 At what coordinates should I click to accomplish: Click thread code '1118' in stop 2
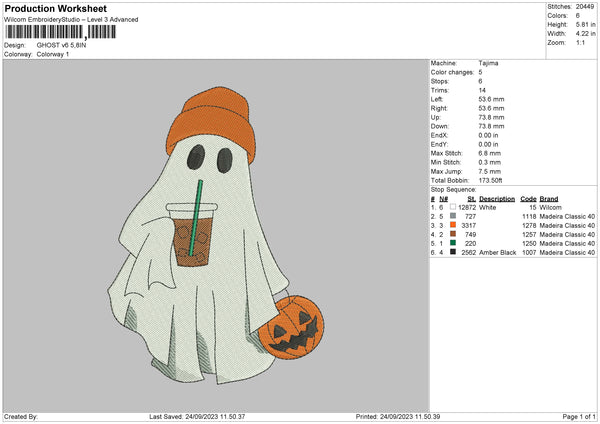tap(529, 217)
